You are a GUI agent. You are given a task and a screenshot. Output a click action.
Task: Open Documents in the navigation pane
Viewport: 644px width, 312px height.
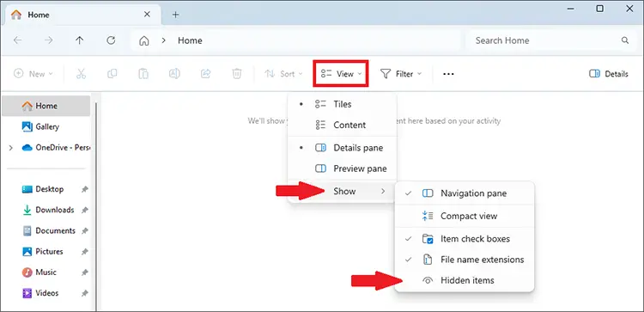click(x=46, y=231)
